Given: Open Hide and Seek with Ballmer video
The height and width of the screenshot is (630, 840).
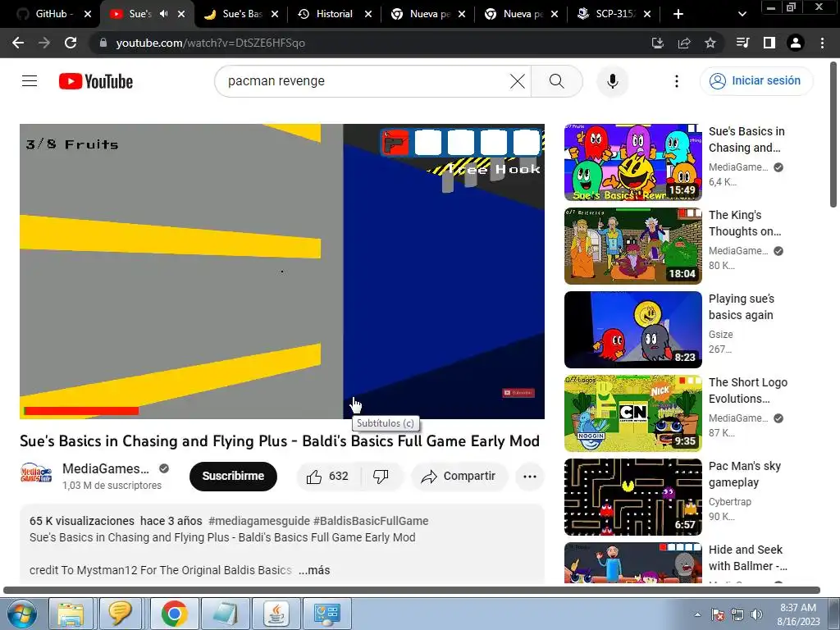Looking at the screenshot, I should [x=632, y=563].
